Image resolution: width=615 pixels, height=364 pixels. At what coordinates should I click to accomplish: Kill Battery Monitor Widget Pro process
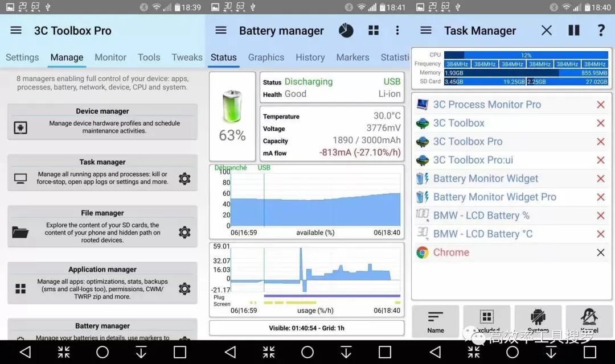(601, 197)
